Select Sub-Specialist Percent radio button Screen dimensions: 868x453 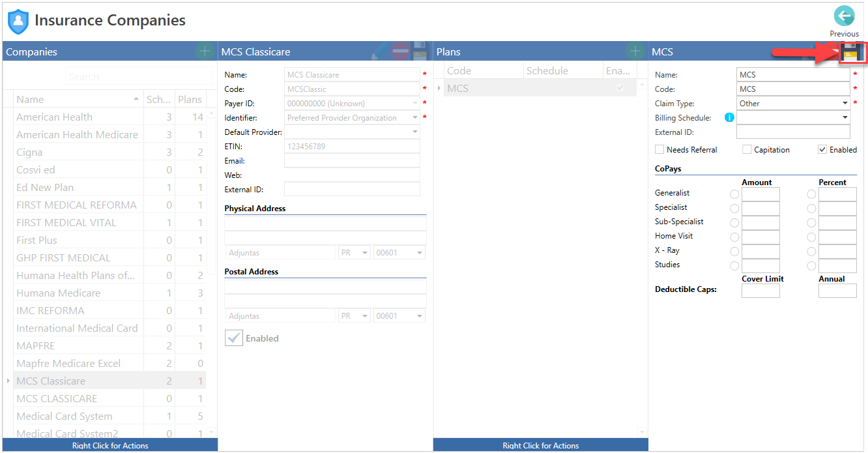pos(811,223)
